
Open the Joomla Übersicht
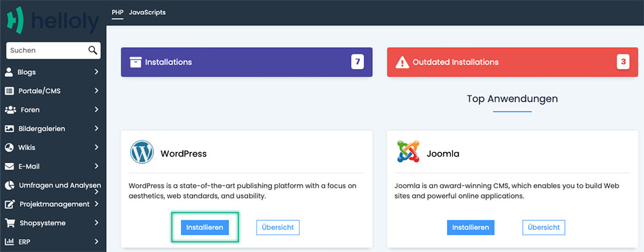pyautogui.click(x=544, y=228)
